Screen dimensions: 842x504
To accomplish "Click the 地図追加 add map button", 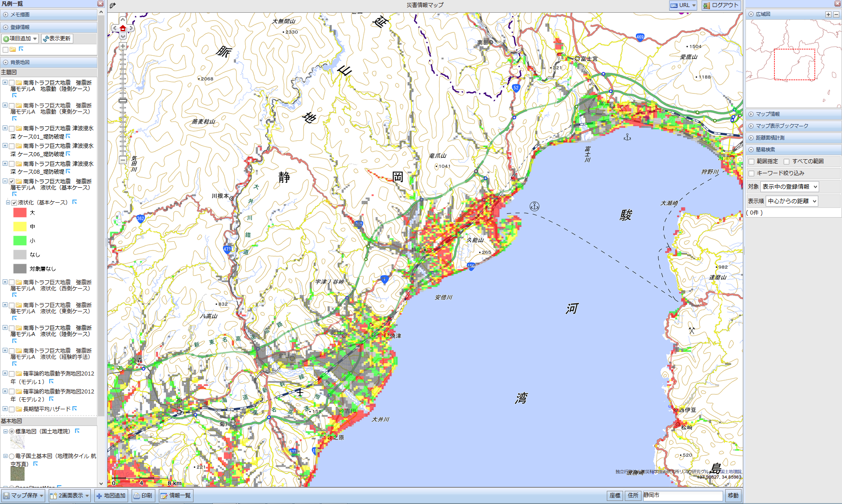I will click(111, 496).
